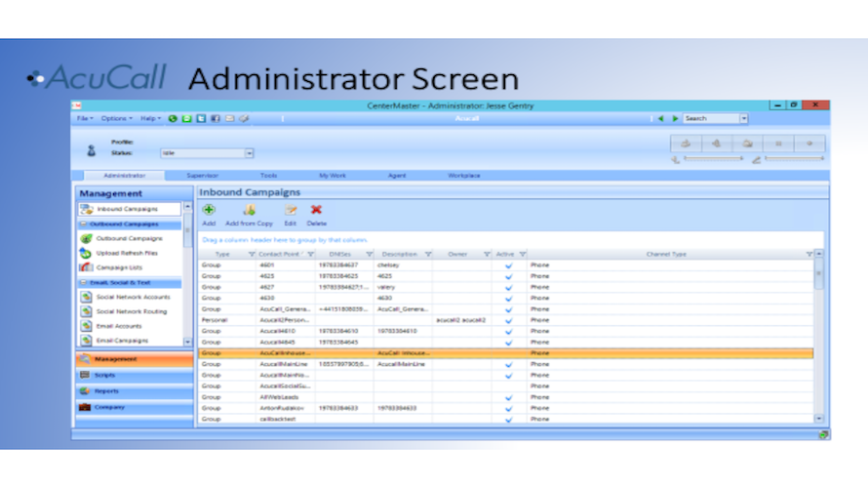This screenshot has height=488, width=868.
Task: Click the Twitter icon in the toolbar
Action: (x=202, y=118)
